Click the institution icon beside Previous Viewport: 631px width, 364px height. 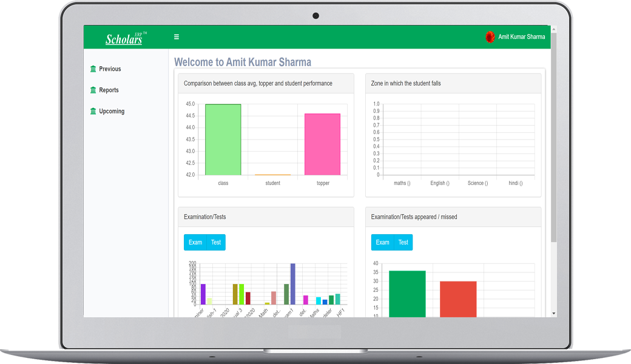point(93,69)
